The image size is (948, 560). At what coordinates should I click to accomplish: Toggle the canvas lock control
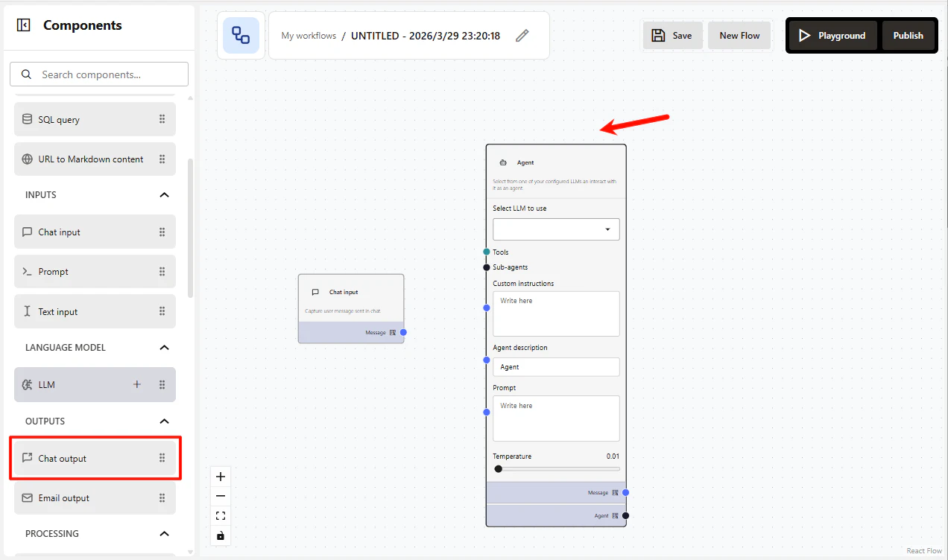[221, 535]
